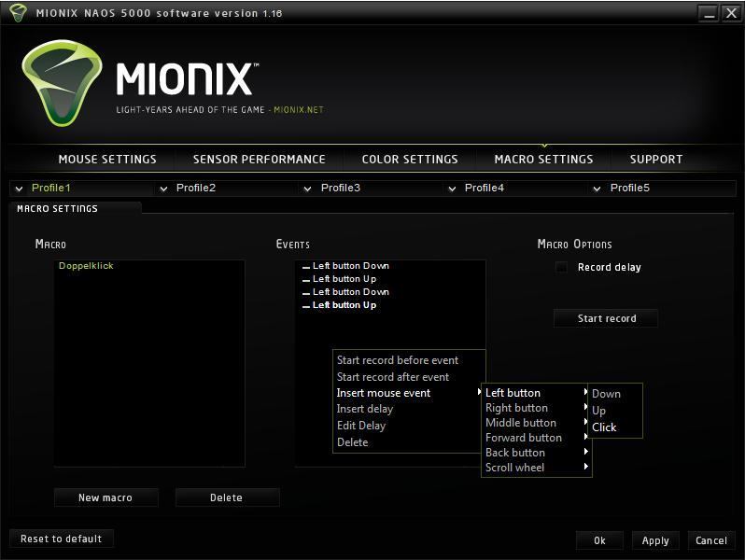Create a New macro
The height and width of the screenshot is (560, 745).
point(105,497)
